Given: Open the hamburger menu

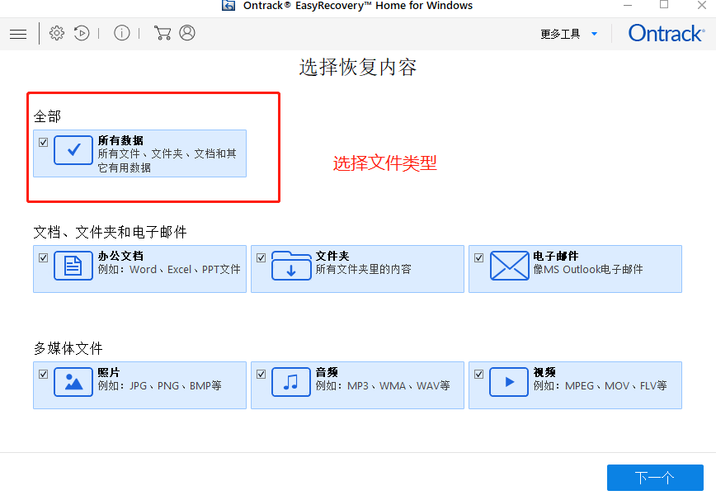Looking at the screenshot, I should [18, 34].
